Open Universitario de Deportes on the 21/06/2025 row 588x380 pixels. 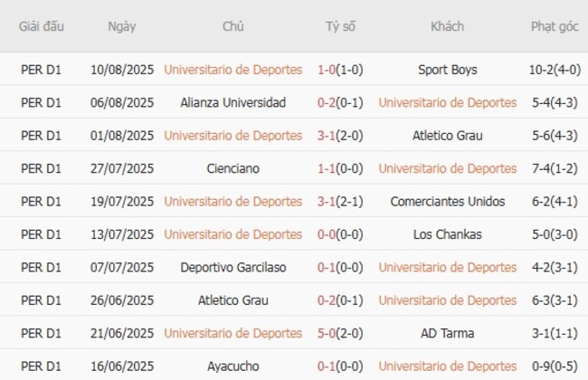click(233, 333)
